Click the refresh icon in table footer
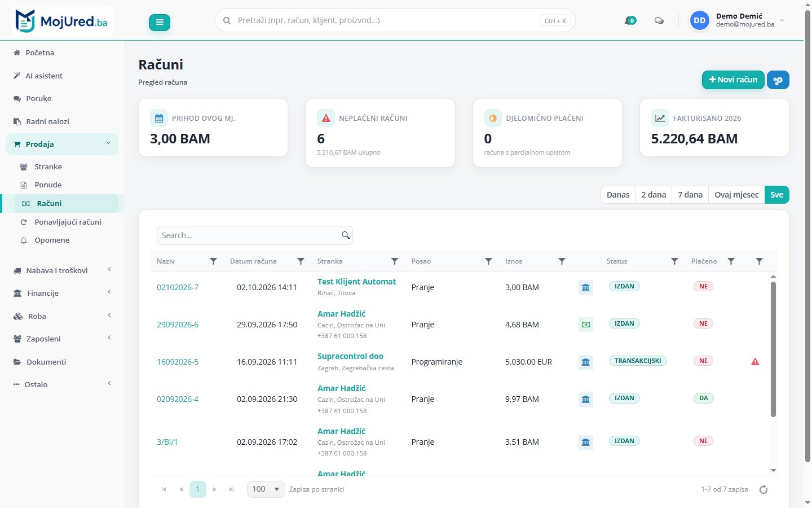This screenshot has height=508, width=812. point(764,489)
